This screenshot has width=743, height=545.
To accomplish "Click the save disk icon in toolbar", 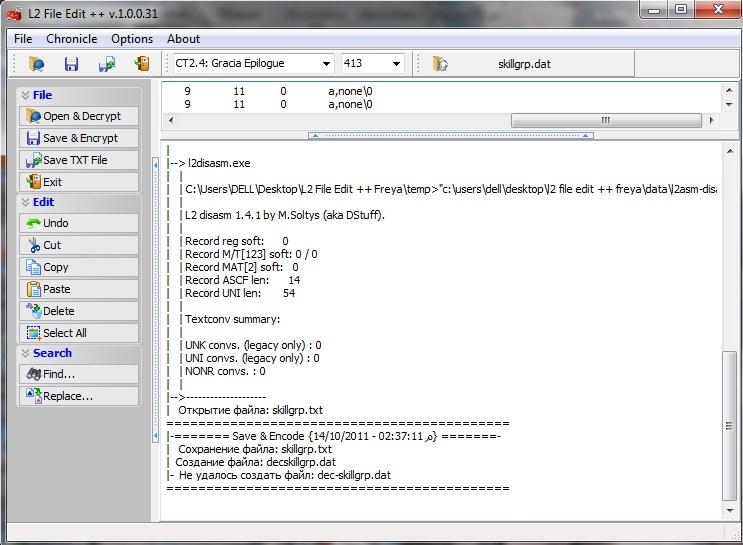I will 71,64.
